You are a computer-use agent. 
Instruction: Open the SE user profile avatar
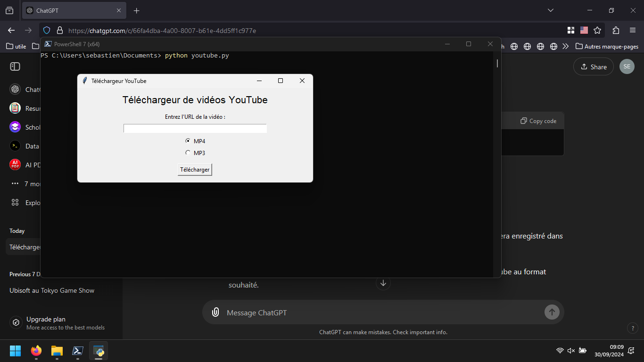pyautogui.click(x=627, y=66)
